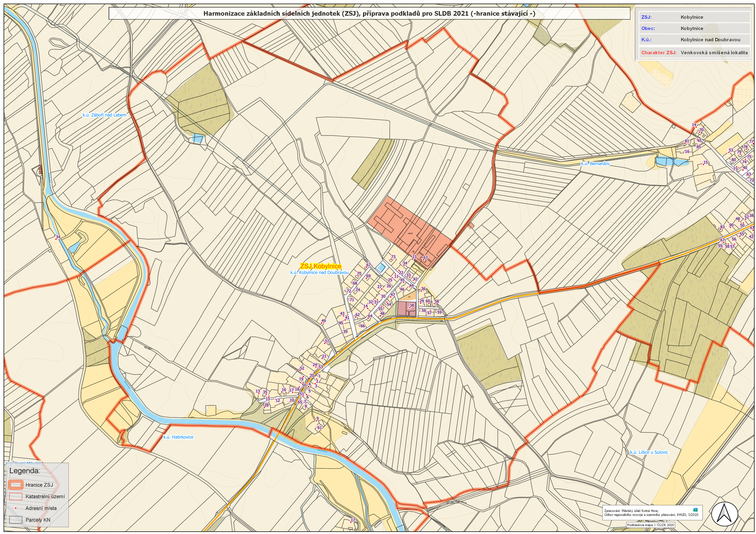Click the 'Harmonizace základních sídelních jednotek' title bar
Viewport: 756px width, 534px height.
[369, 14]
